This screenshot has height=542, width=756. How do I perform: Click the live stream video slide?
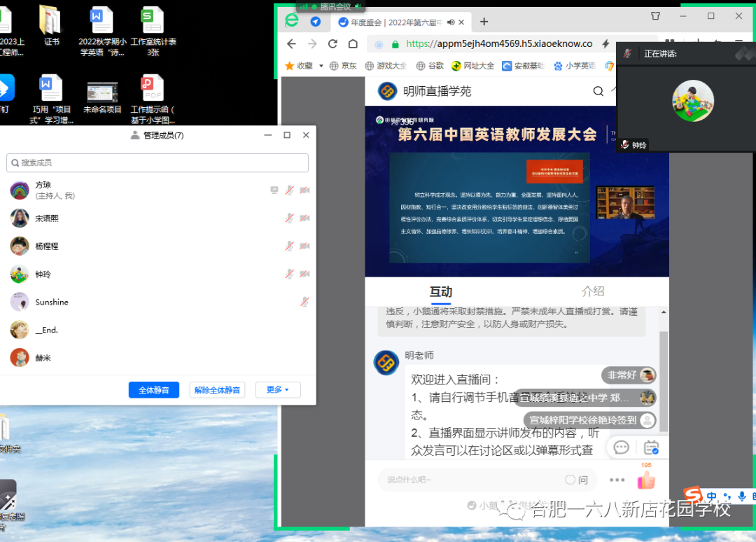coord(489,208)
